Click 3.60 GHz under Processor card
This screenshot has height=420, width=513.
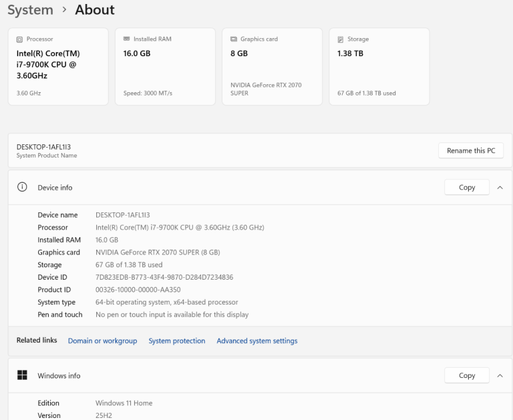[29, 93]
